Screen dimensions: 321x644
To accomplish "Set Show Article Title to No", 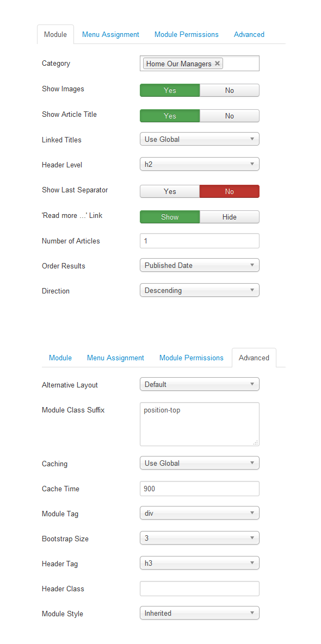I will [230, 116].
